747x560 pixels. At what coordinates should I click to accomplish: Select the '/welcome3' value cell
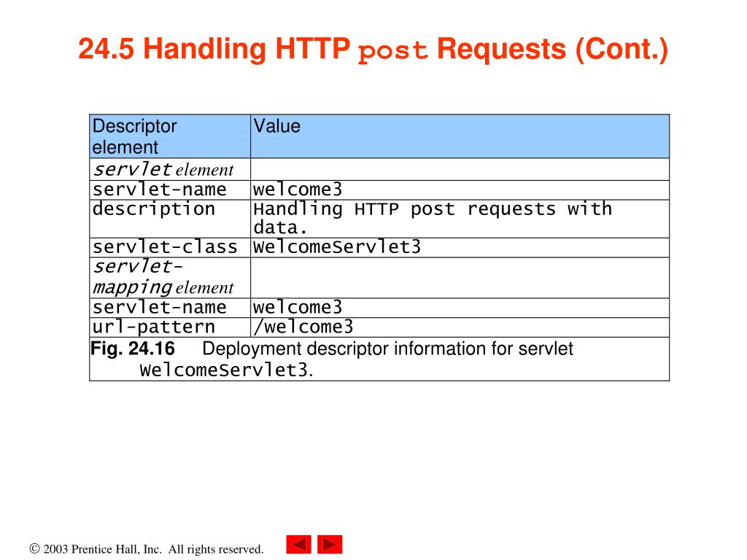click(x=460, y=327)
